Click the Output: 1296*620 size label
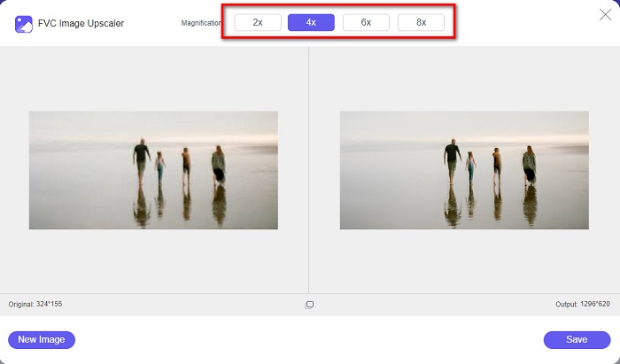The width and height of the screenshot is (620, 364). pos(581,305)
